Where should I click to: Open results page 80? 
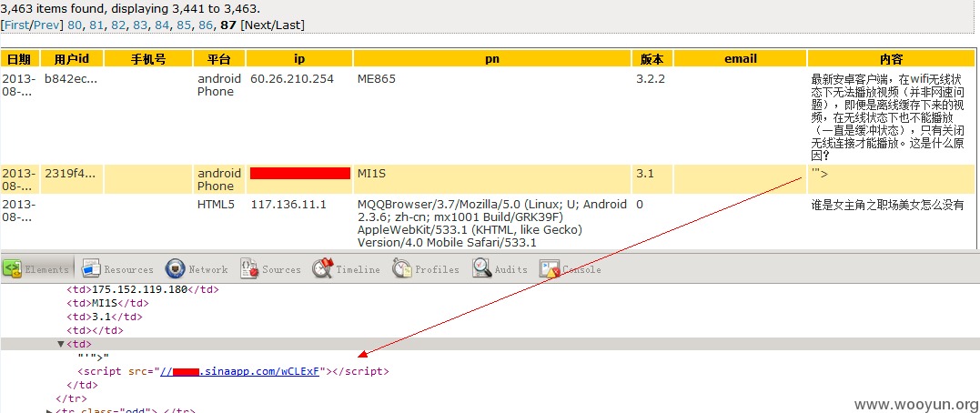[x=75, y=25]
